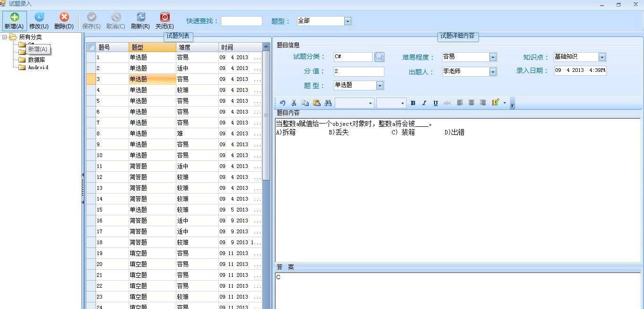
Task: Click the scissors cut icon
Action: tap(294, 103)
